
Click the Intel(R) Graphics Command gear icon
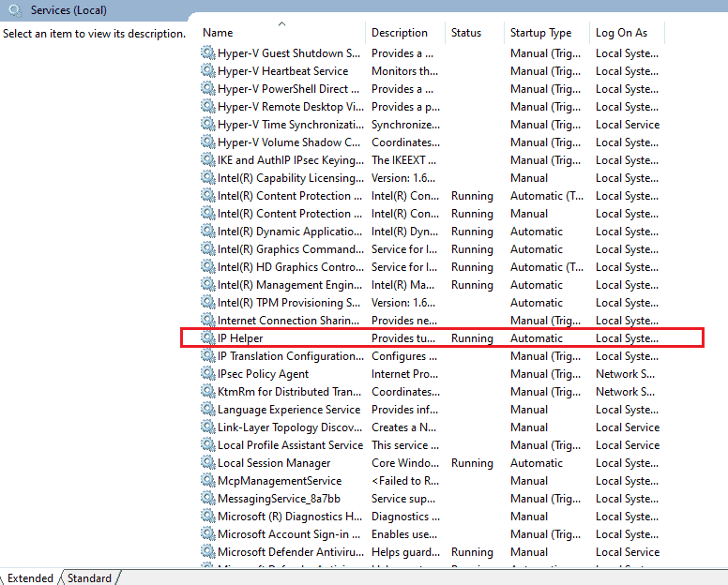207,248
